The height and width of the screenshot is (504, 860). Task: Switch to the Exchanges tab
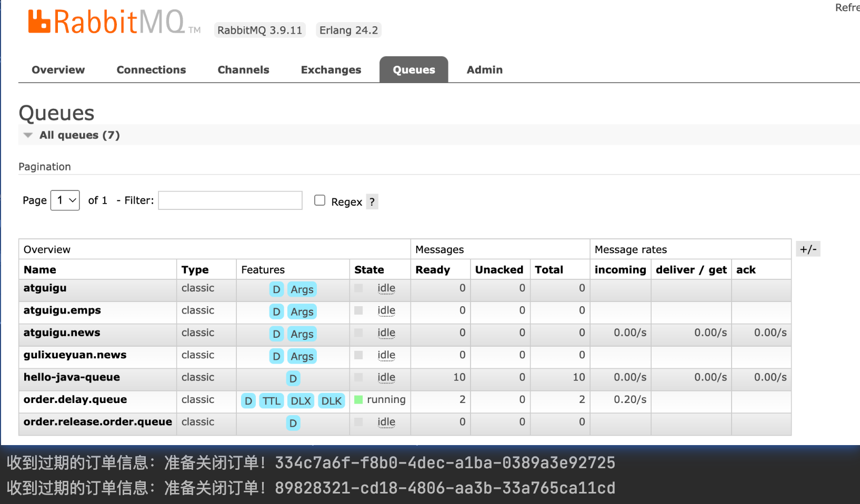pyautogui.click(x=331, y=70)
